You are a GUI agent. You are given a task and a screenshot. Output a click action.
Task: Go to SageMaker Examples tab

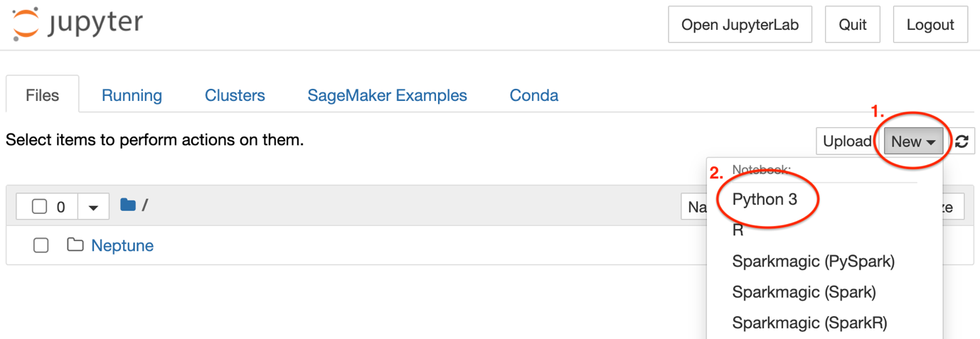(387, 95)
